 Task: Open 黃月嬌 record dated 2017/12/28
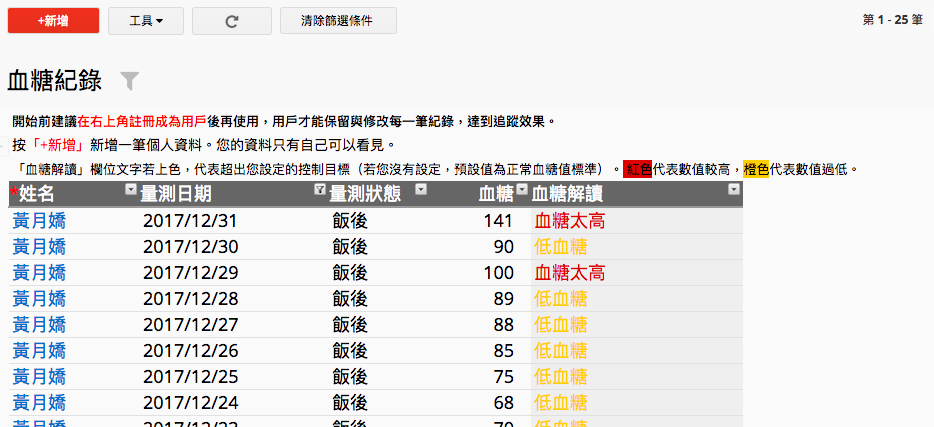pos(39,299)
